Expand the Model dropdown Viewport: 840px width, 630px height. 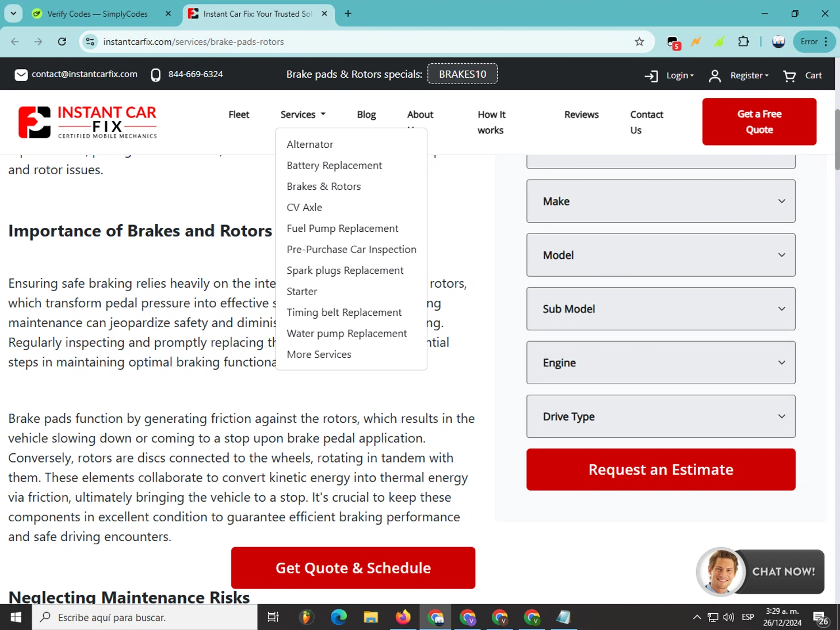(661, 255)
